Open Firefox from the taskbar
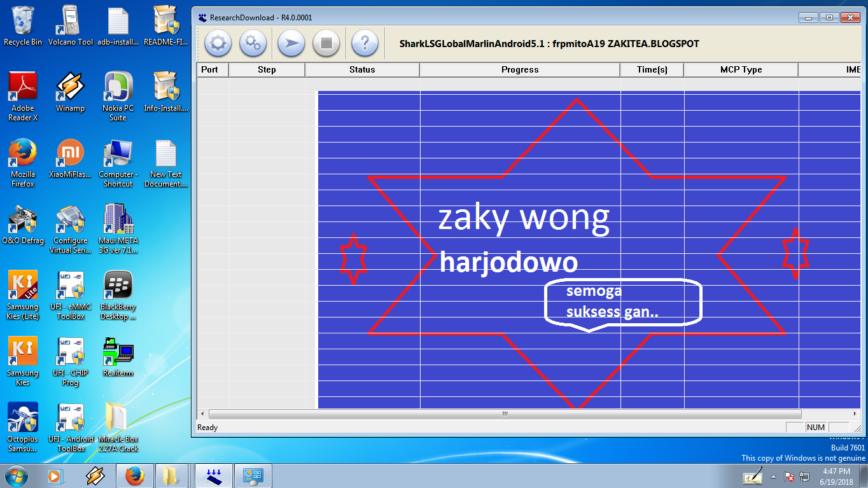This screenshot has width=868, height=488. click(x=134, y=475)
